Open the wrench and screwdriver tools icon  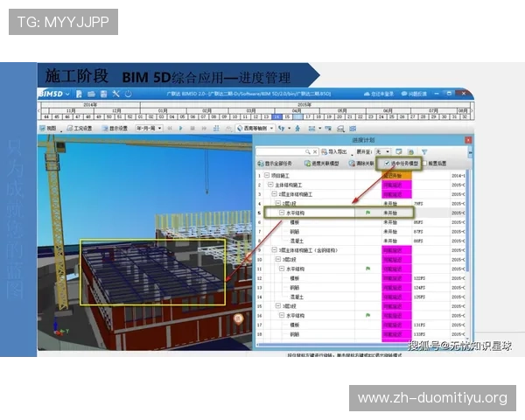[115, 94]
